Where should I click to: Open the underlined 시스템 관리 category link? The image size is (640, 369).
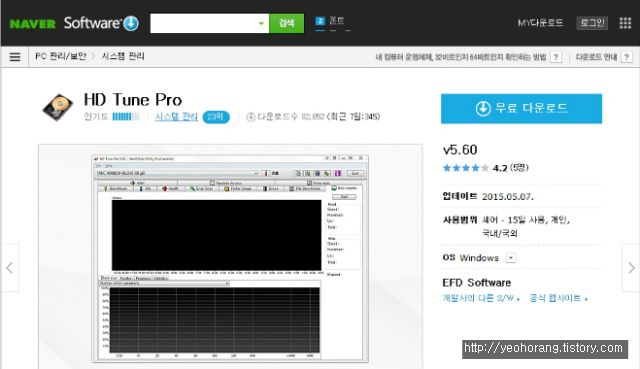coord(176,117)
